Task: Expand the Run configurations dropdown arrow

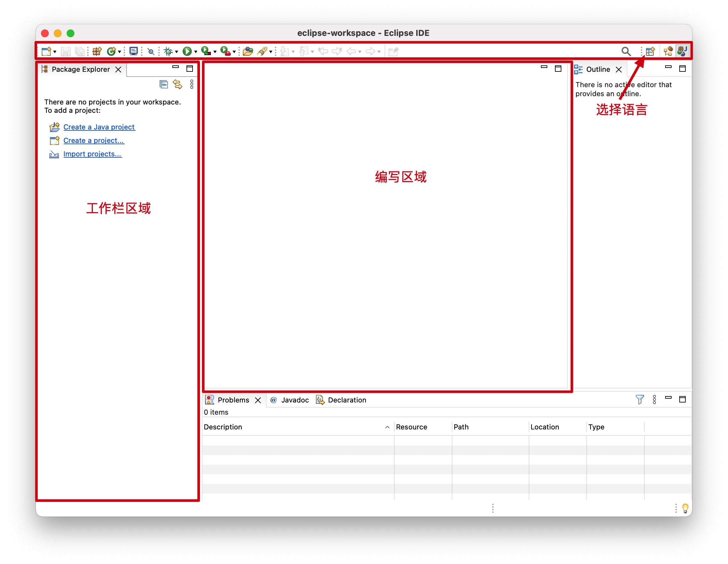Action: pyautogui.click(x=196, y=52)
